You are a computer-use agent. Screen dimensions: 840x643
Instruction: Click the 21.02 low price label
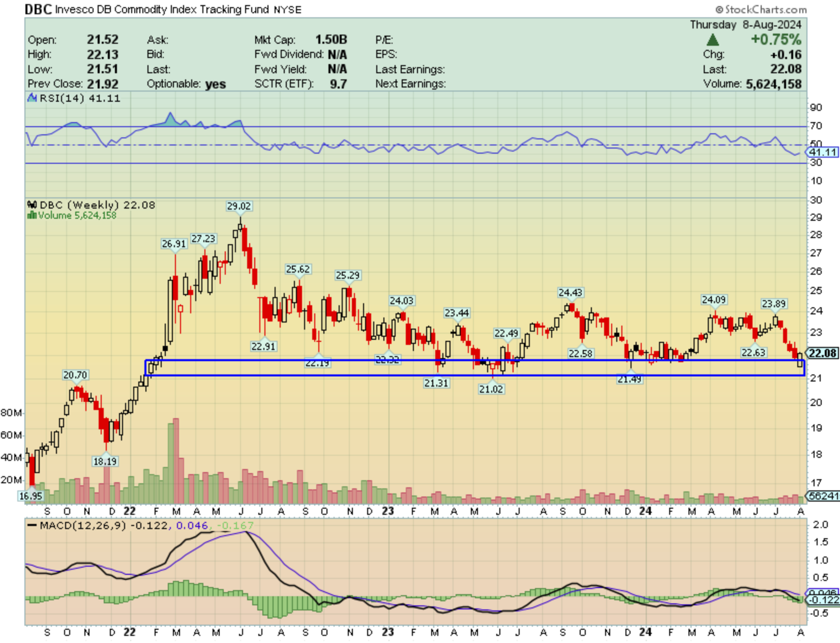click(x=491, y=389)
